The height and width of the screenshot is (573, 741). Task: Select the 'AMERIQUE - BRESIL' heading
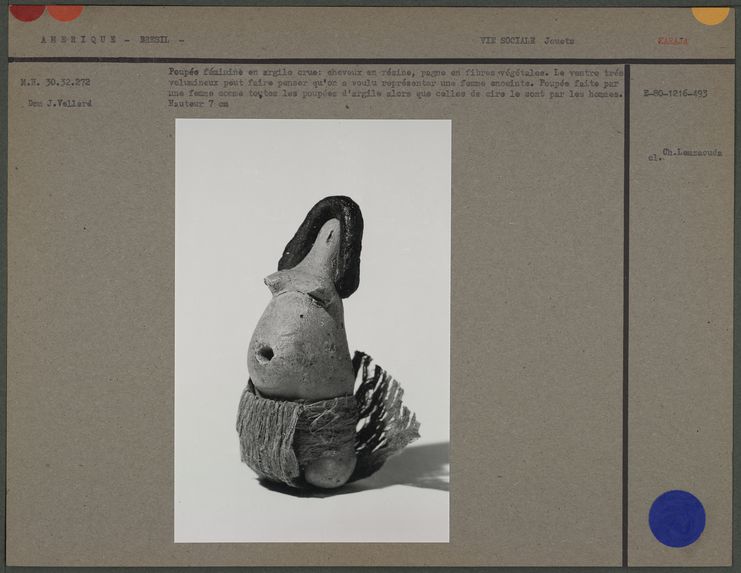coord(112,41)
